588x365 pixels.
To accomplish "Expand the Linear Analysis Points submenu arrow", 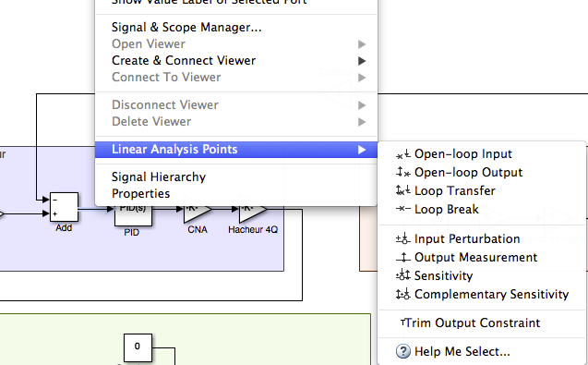I will [x=362, y=150].
